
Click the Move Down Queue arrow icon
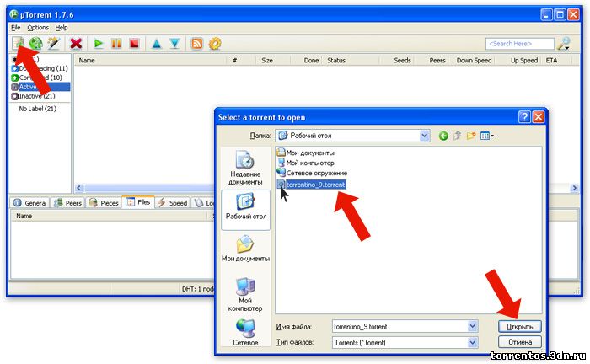[x=174, y=43]
